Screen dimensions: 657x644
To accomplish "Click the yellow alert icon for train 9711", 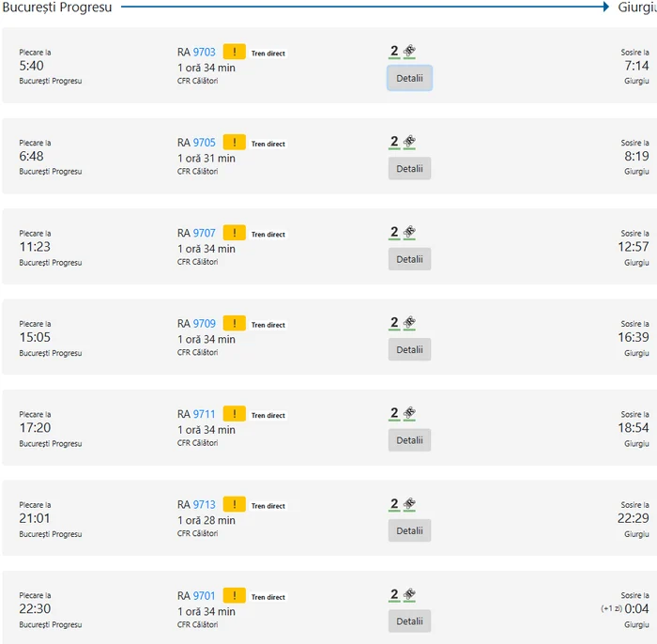I will click(x=234, y=415).
